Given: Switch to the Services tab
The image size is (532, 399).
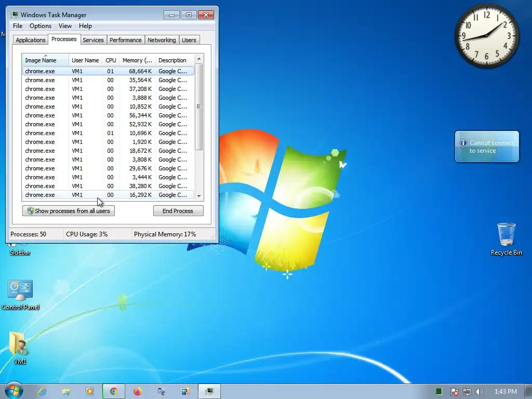Looking at the screenshot, I should 93,40.
